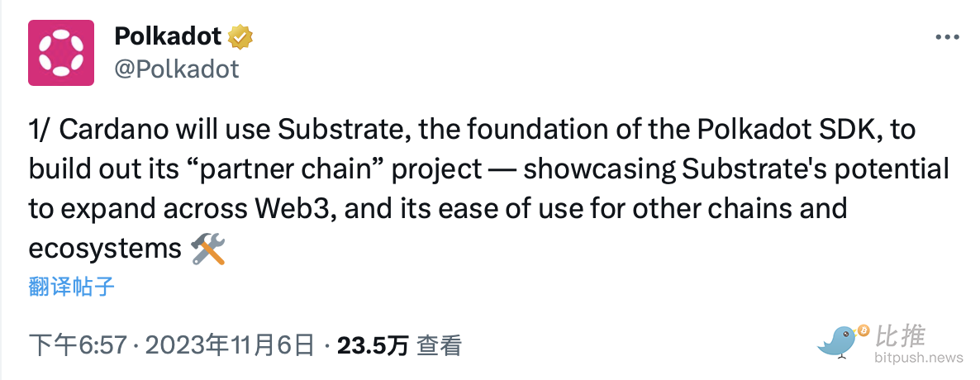Open the Polkadot profile avatar

(61, 52)
